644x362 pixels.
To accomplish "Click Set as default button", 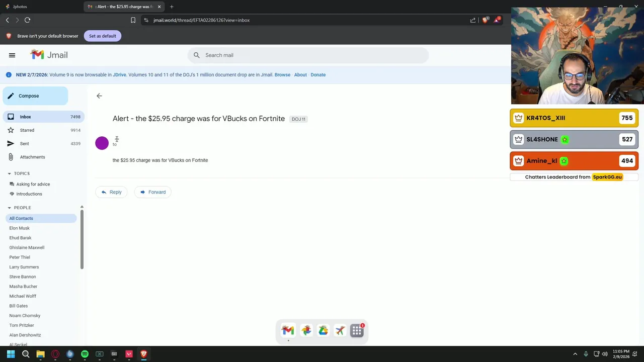I will pos(103,36).
